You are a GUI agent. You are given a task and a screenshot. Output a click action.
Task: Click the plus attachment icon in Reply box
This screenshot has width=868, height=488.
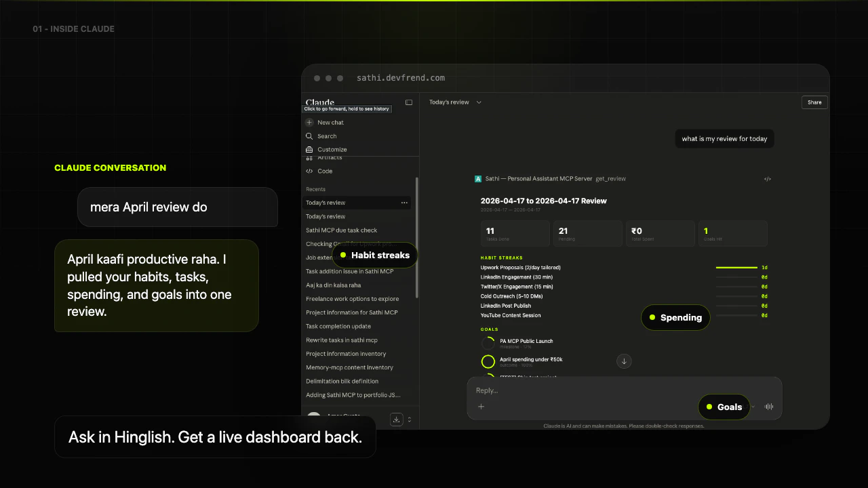481,407
